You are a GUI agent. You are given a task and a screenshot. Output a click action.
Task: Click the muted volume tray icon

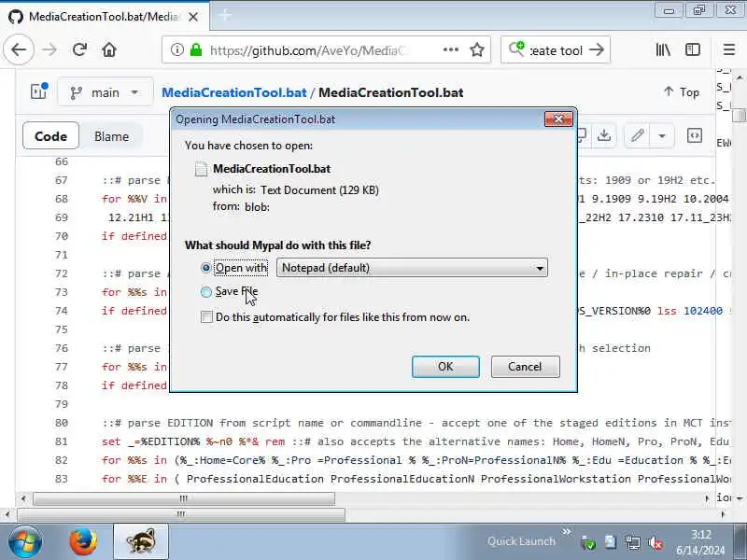coord(655,542)
